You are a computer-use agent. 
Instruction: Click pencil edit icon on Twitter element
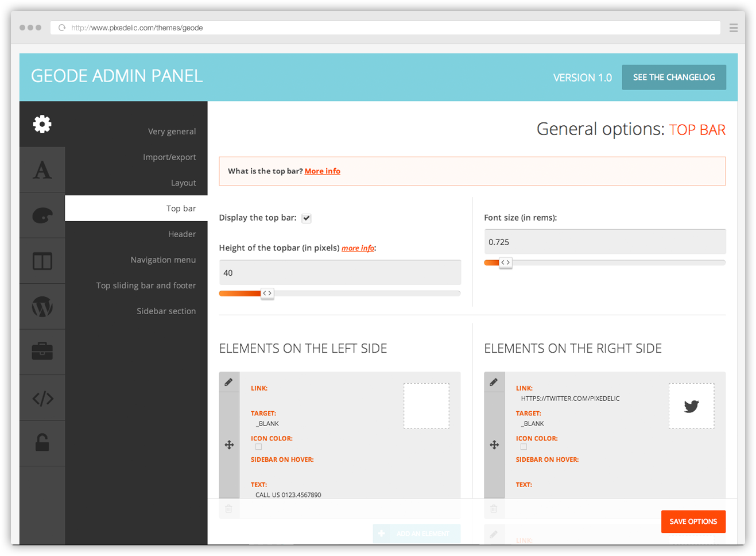click(494, 382)
